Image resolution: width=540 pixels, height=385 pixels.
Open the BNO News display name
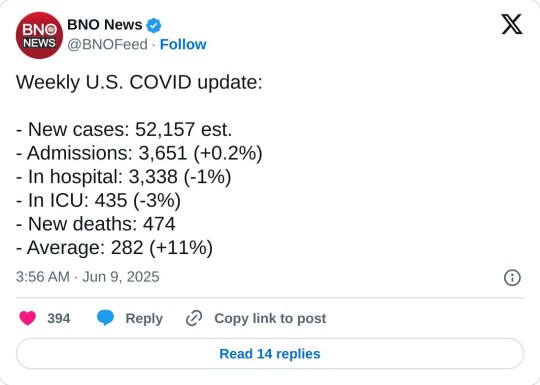coord(105,25)
